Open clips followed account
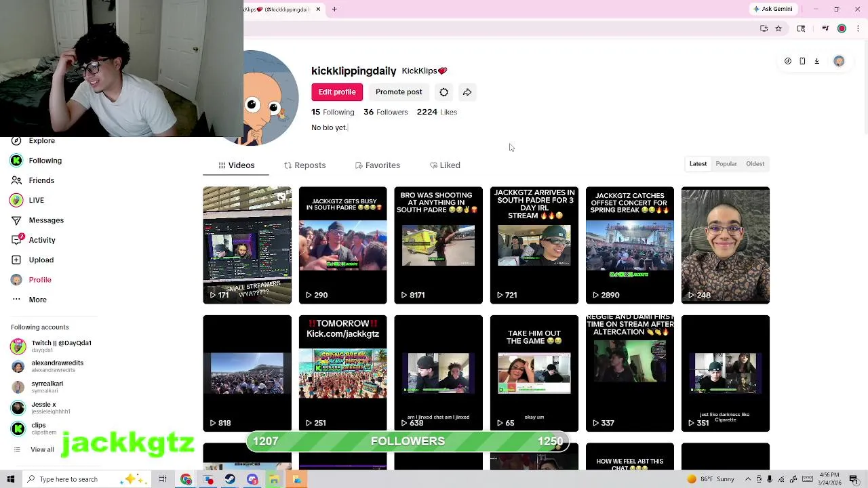The image size is (868, 488). tap(34, 428)
